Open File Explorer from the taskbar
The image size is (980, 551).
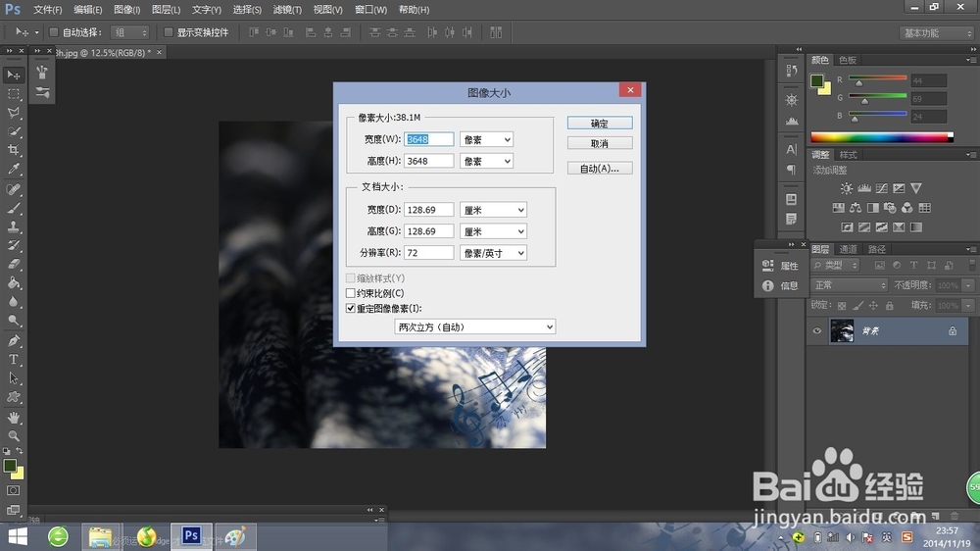(x=100, y=536)
